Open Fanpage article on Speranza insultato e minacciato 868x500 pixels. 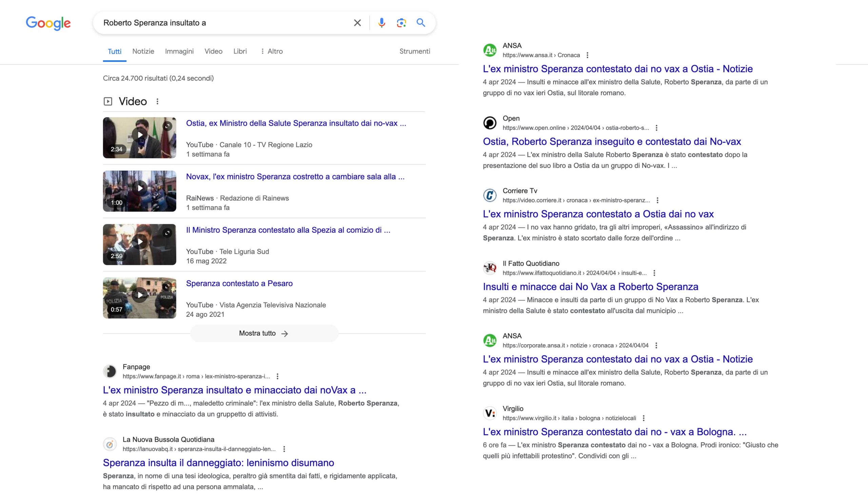point(235,390)
